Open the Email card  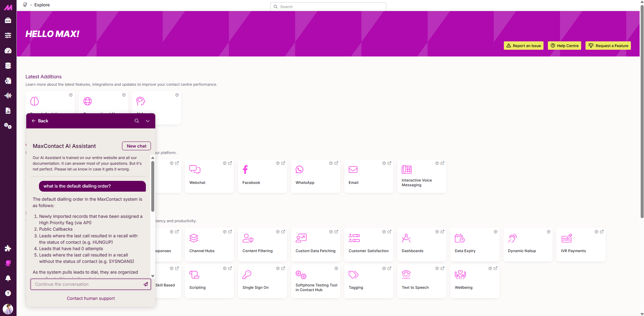coord(369,176)
